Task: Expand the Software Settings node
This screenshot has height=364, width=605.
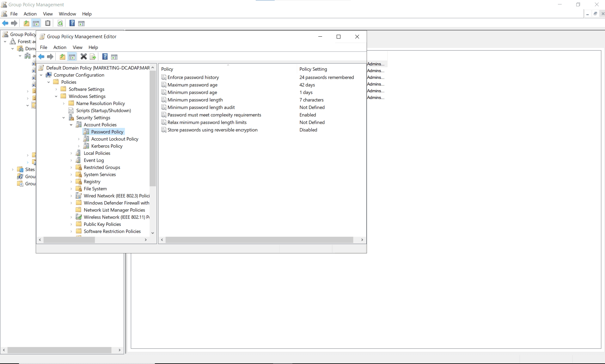Action: pyautogui.click(x=56, y=89)
